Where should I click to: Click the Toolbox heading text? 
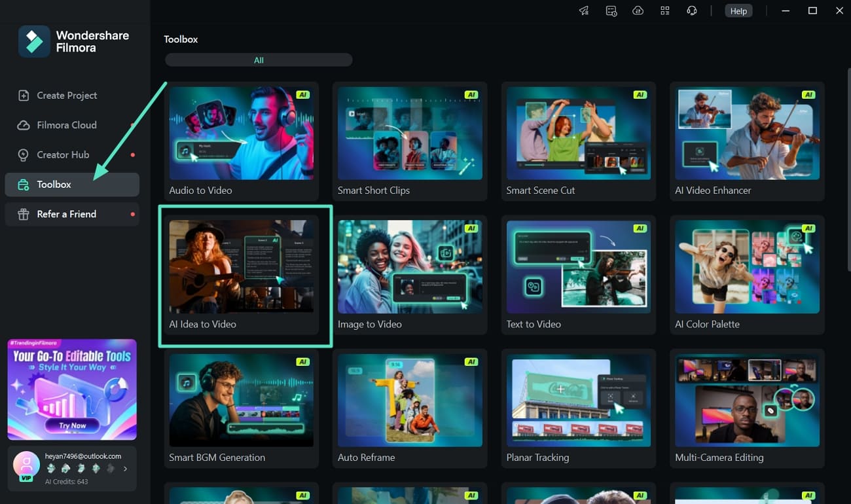(181, 39)
